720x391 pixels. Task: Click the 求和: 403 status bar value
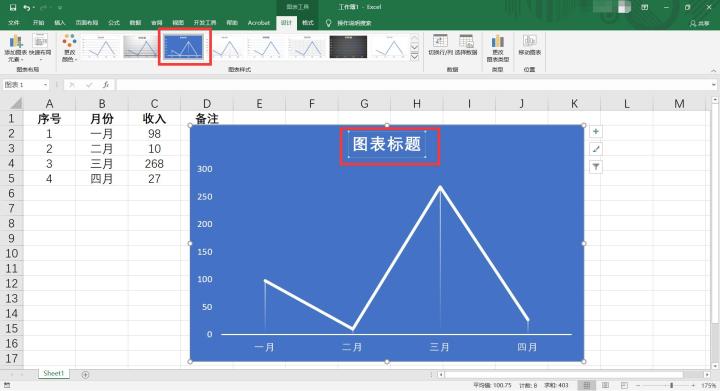click(556, 385)
